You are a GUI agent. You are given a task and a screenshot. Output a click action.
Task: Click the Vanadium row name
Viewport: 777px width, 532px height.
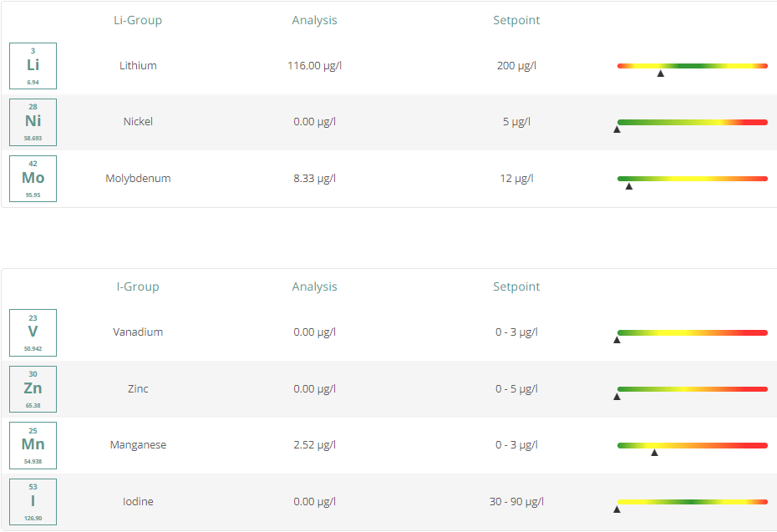pyautogui.click(x=138, y=332)
